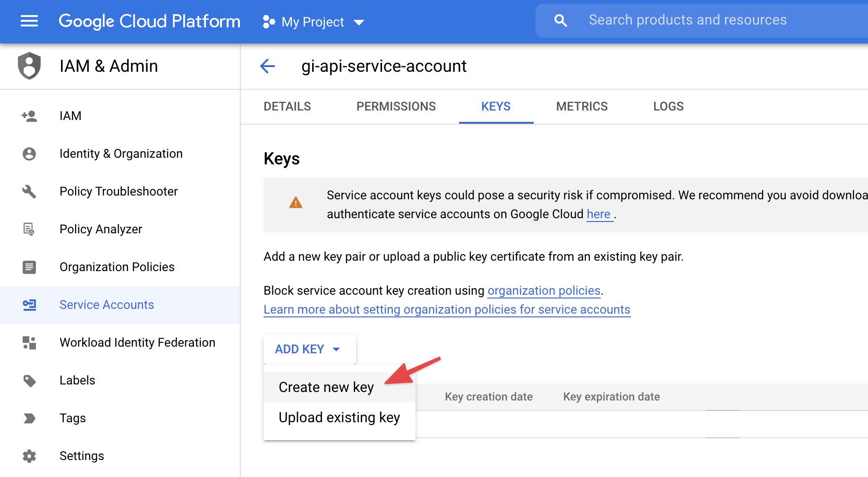Image resolution: width=868 pixels, height=477 pixels.
Task: Go back using the blue arrow
Action: point(267,66)
